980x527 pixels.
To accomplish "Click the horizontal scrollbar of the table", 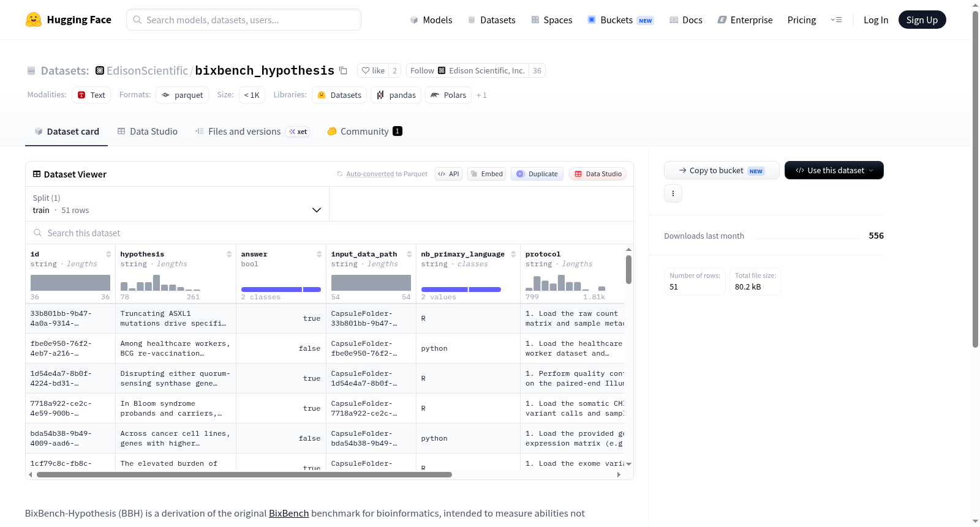I will 244,474.
